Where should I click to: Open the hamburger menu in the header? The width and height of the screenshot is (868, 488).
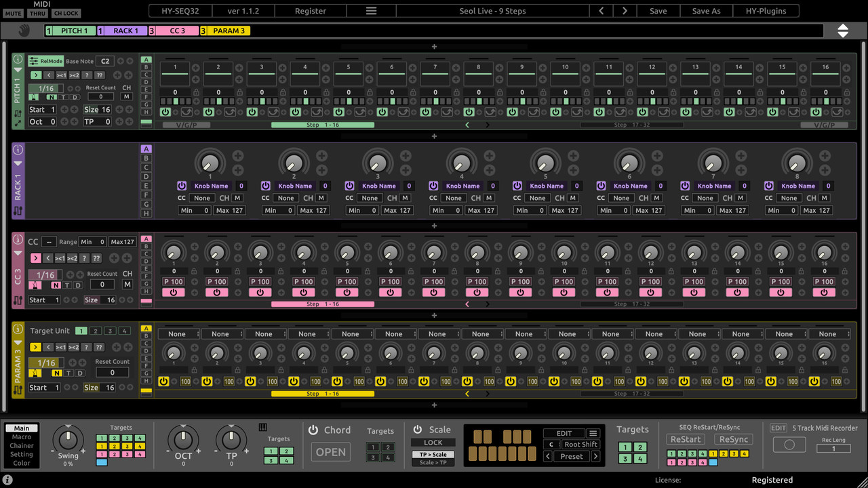coord(371,11)
